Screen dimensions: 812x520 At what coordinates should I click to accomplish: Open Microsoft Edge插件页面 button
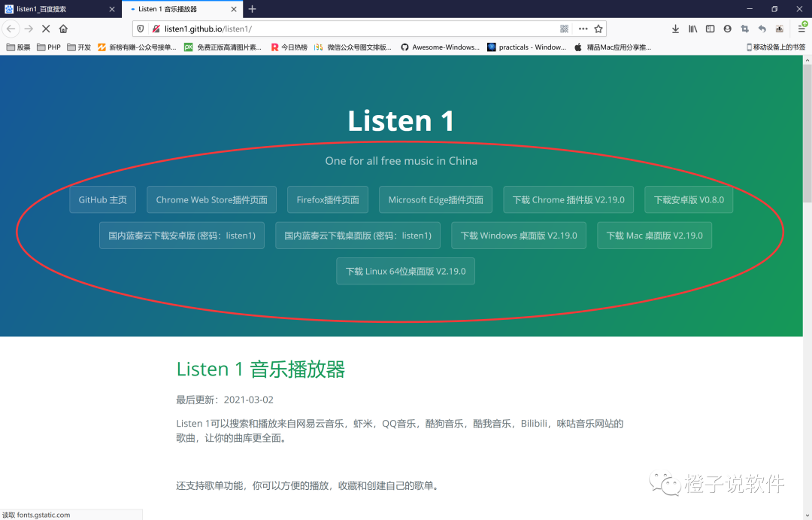pos(435,199)
